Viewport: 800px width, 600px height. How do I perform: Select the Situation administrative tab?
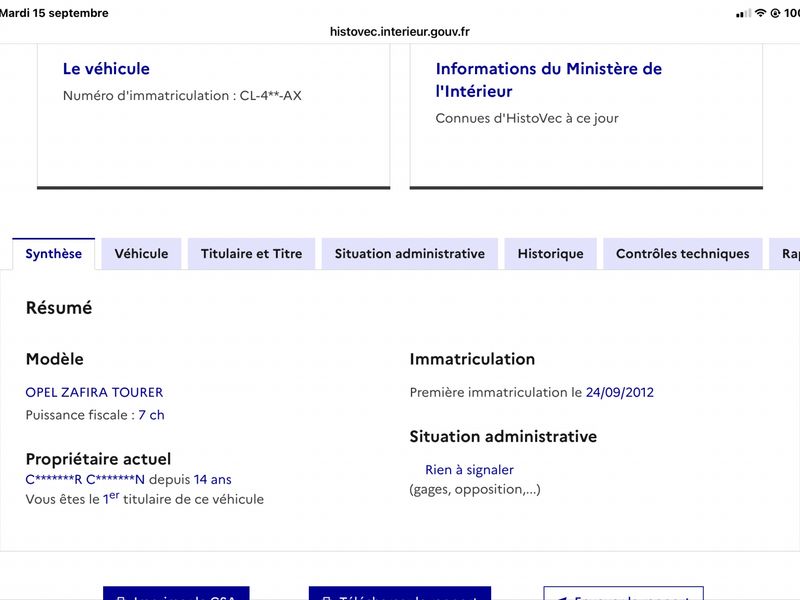point(410,254)
